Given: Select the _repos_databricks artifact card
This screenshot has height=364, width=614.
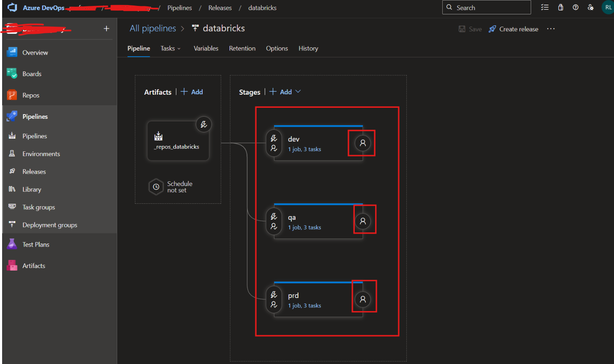Looking at the screenshot, I should click(x=178, y=141).
